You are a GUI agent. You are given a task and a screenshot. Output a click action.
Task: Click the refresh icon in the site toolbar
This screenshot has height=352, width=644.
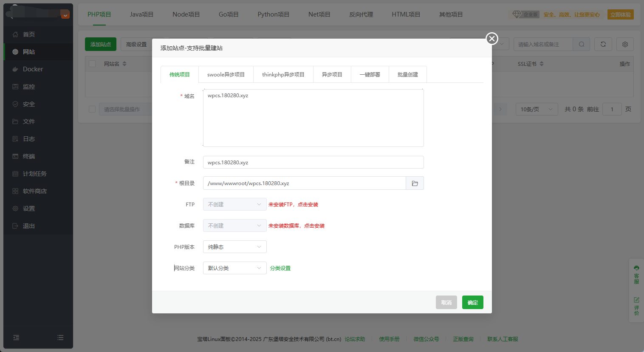[603, 44]
